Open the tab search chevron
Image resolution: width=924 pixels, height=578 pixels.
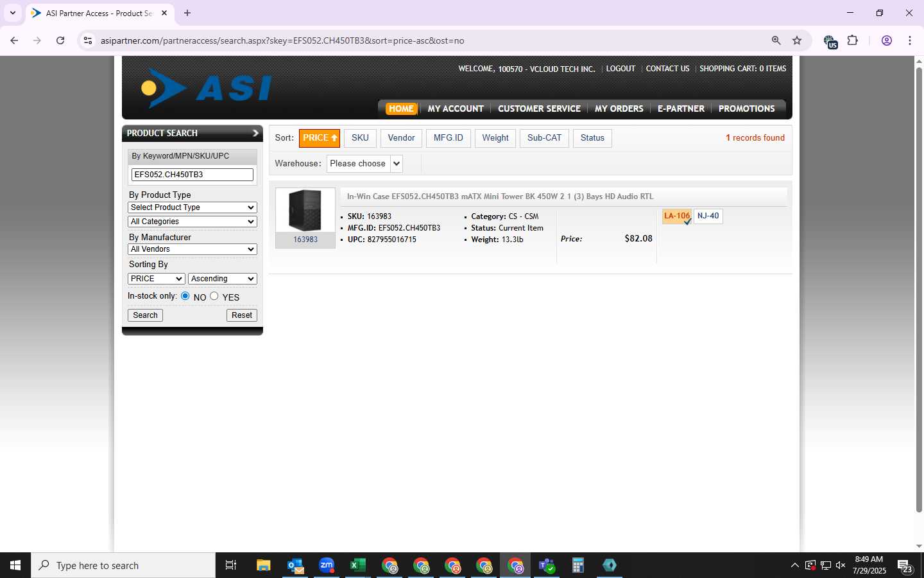[12, 13]
